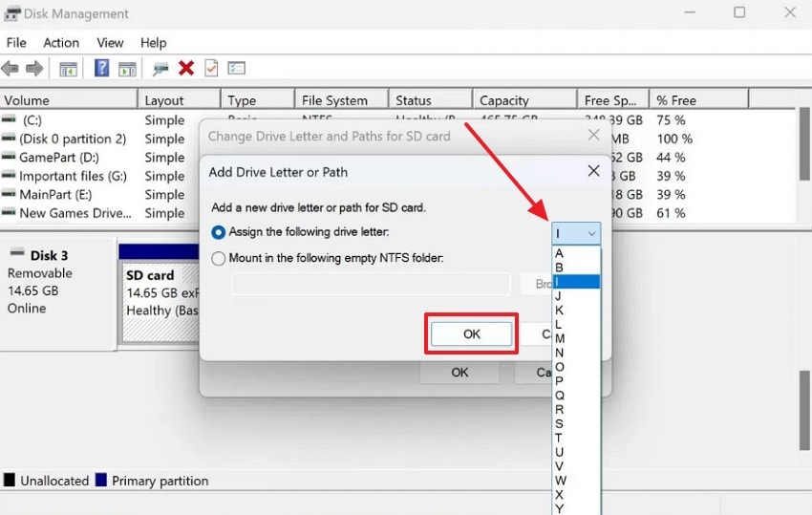
Task: Sort by Free Space column header
Action: [x=613, y=100]
